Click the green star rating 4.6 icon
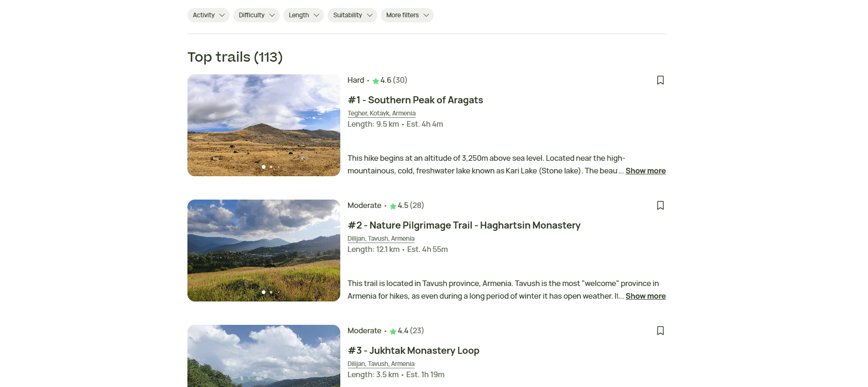 376,80
